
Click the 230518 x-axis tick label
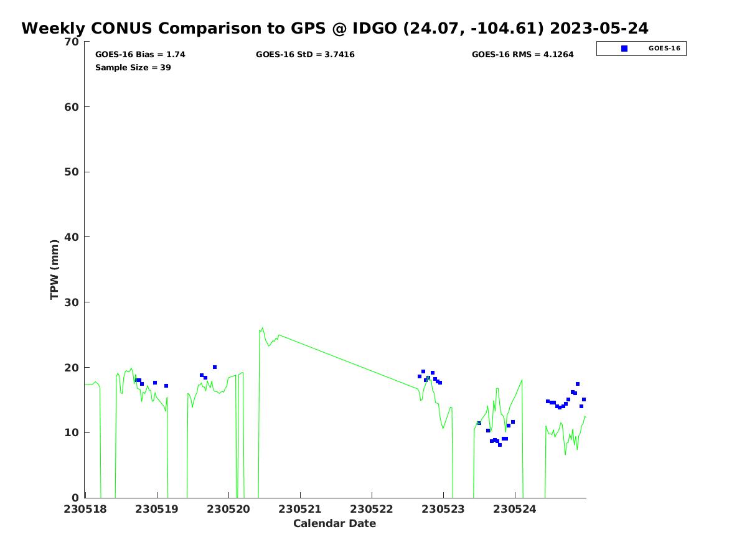click(85, 509)
